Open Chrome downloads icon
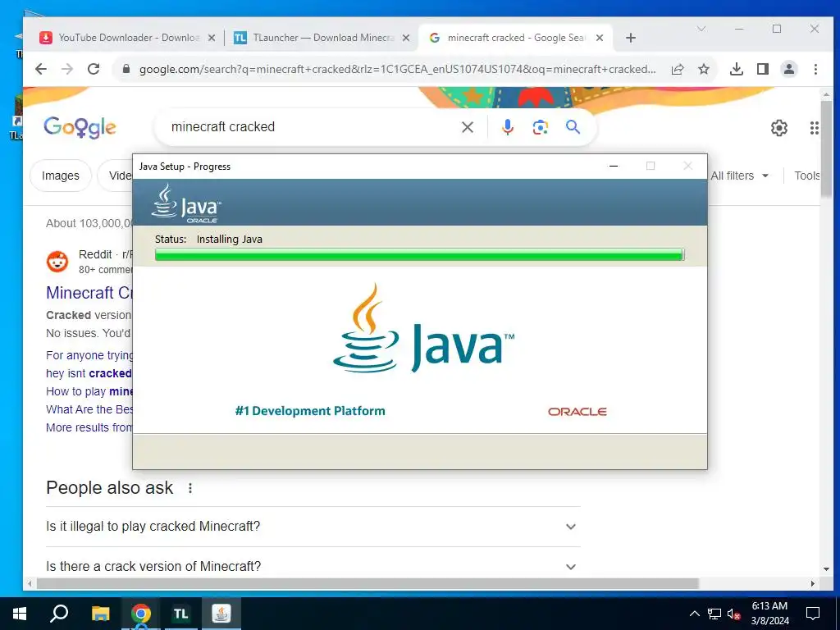The height and width of the screenshot is (630, 840). (x=737, y=69)
